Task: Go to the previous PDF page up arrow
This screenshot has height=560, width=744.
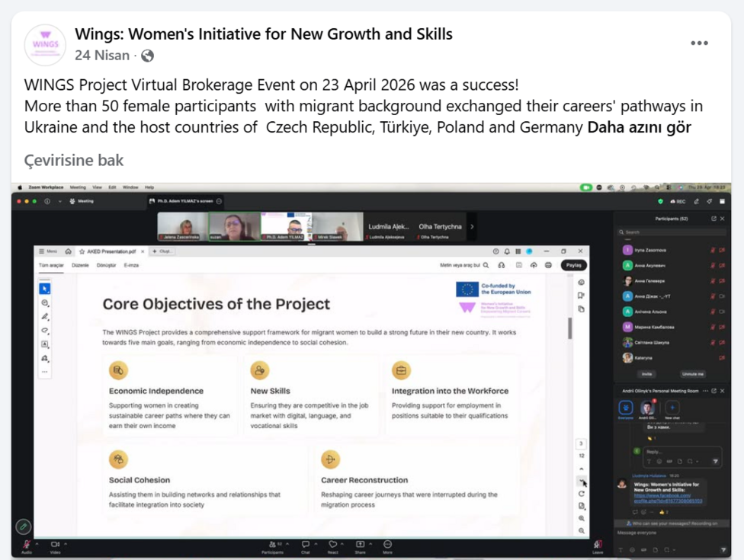Action: pyautogui.click(x=582, y=469)
